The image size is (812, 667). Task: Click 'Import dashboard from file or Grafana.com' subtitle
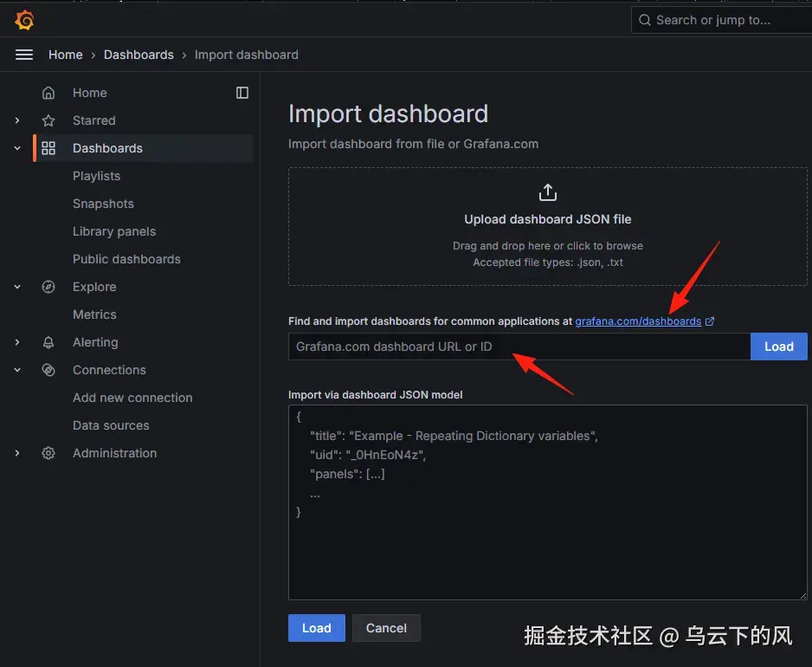click(x=413, y=144)
